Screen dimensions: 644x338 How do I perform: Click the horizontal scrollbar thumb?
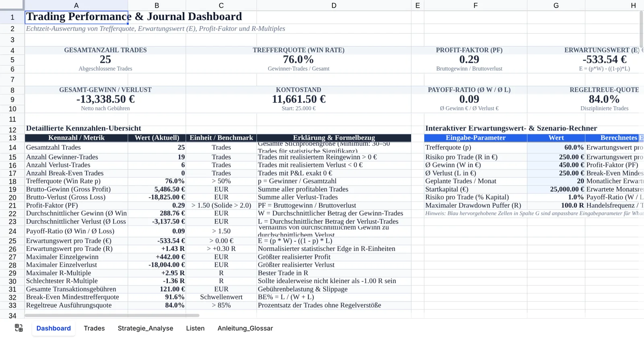112,315
